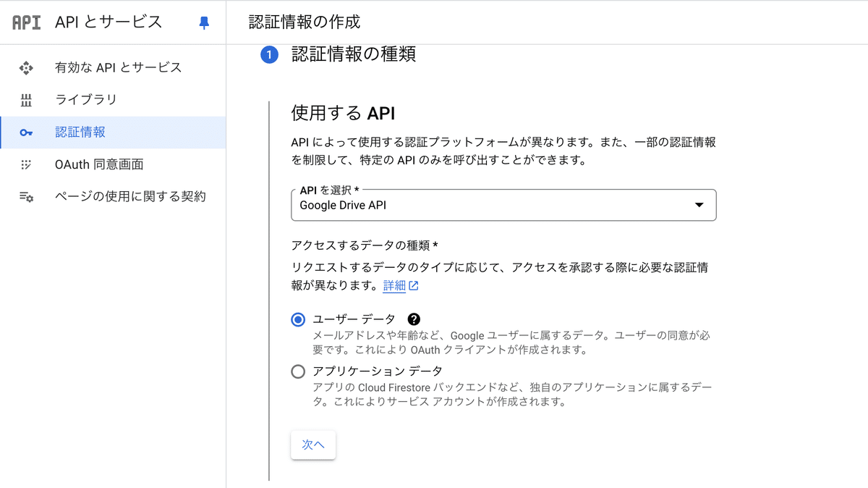The height and width of the screenshot is (488, 868).
Task: Open the 有効な API とサービス section icon
Action: click(27, 67)
